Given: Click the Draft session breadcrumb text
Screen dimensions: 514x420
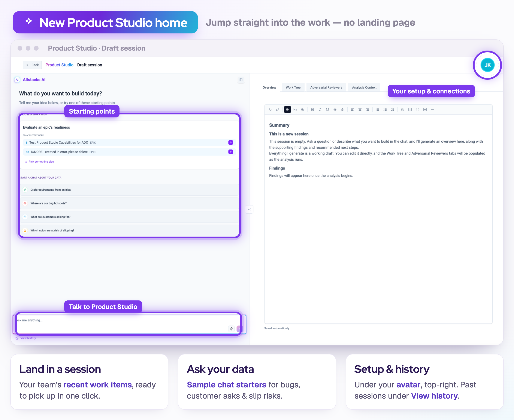Looking at the screenshot, I should click(90, 65).
